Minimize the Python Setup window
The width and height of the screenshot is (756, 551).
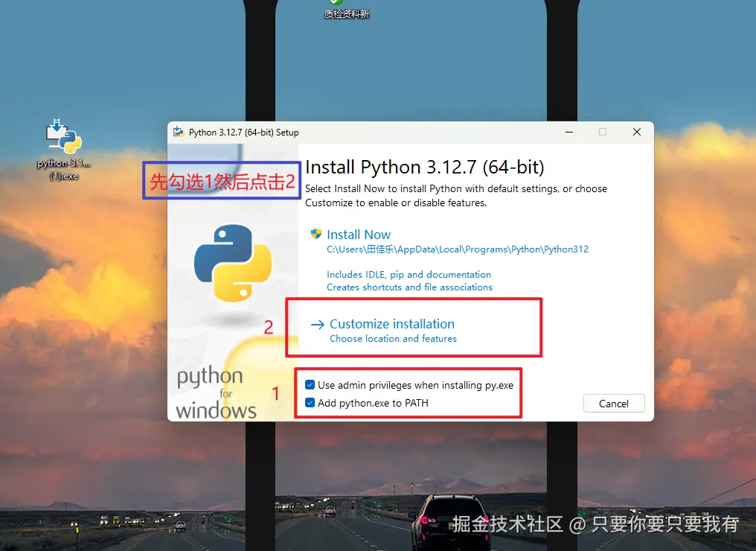coord(569,133)
